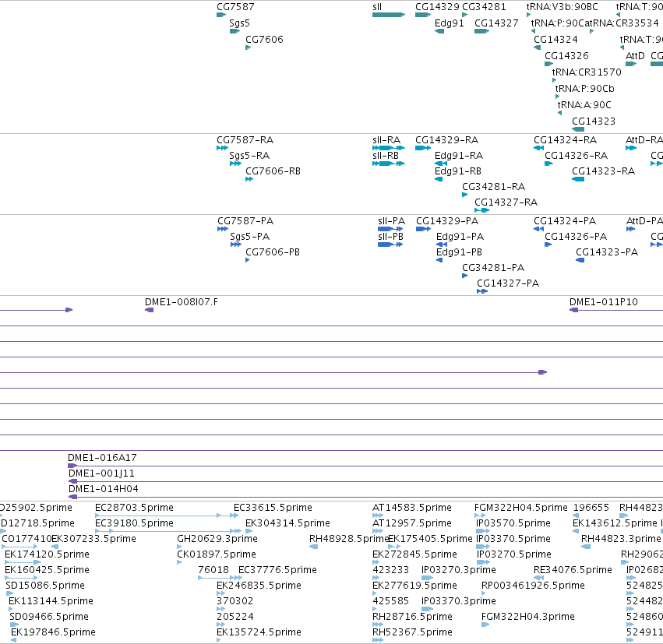This screenshot has height=644, width=663.
Task: Click the CG14329-PA protein label
Action: [x=447, y=221]
